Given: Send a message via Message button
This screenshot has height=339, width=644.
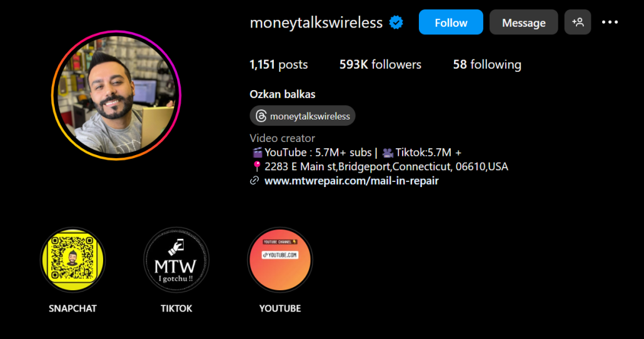Looking at the screenshot, I should [524, 22].
